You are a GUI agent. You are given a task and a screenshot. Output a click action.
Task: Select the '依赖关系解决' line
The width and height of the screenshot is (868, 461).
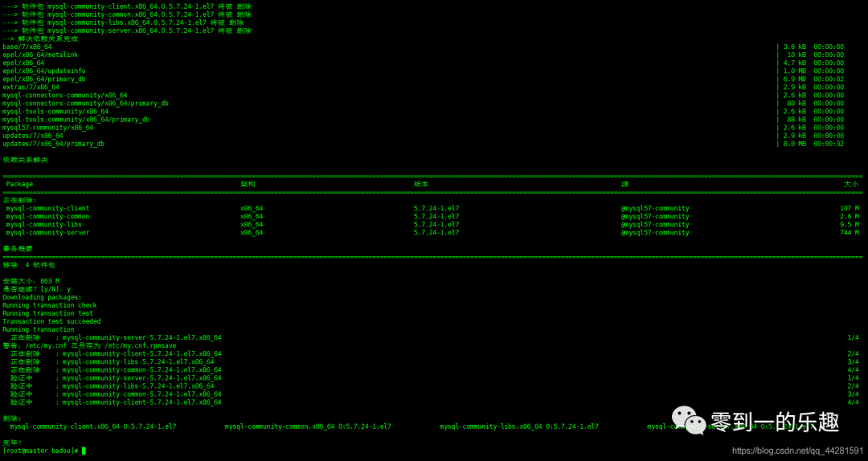(26, 160)
